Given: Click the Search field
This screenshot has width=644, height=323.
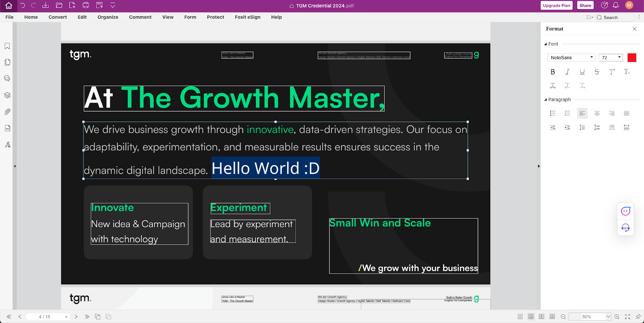Looking at the screenshot, I should pyautogui.click(x=615, y=18).
